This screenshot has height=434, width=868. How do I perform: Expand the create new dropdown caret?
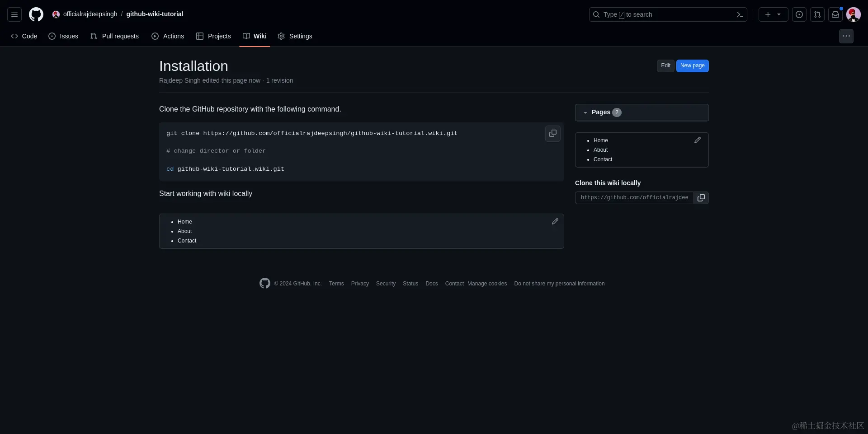coord(779,14)
